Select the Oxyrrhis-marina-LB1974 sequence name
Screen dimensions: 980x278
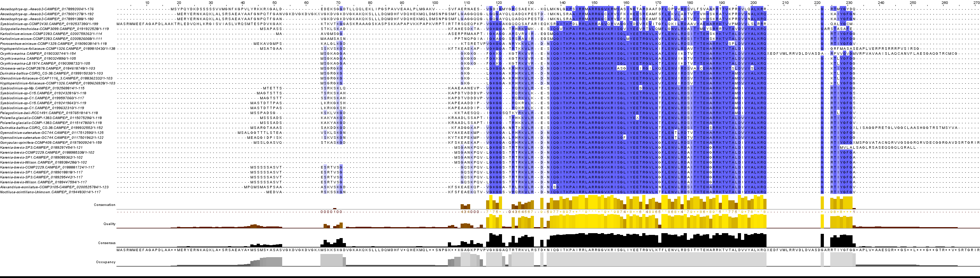(45, 64)
